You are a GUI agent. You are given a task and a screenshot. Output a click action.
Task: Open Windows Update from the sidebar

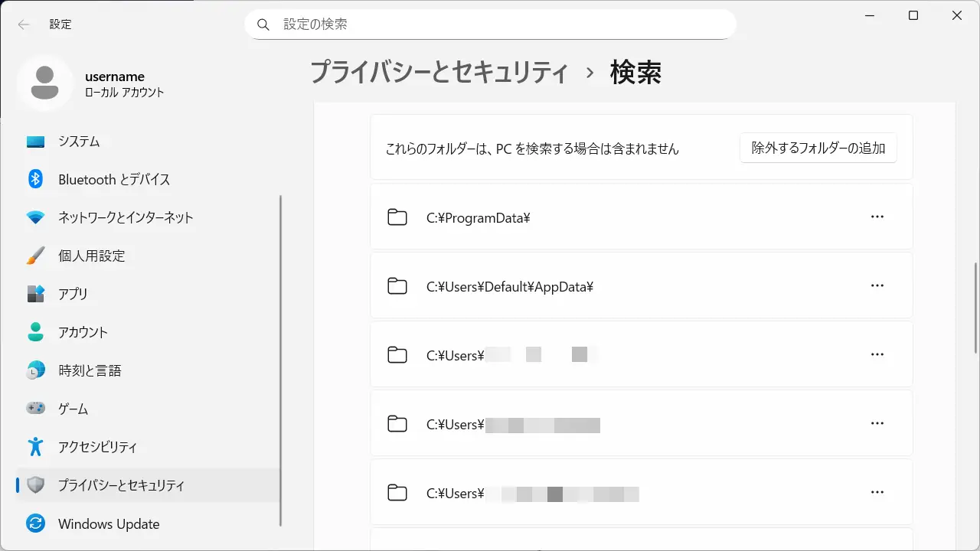[109, 524]
